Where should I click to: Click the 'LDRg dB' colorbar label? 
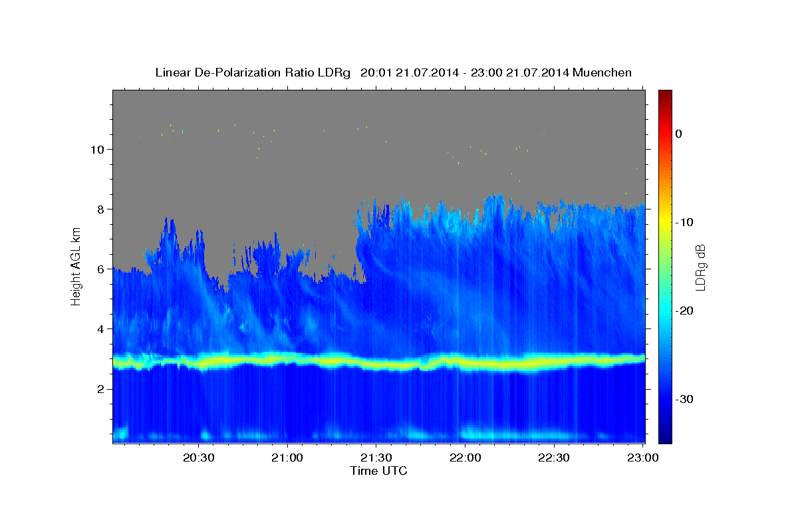(700, 267)
